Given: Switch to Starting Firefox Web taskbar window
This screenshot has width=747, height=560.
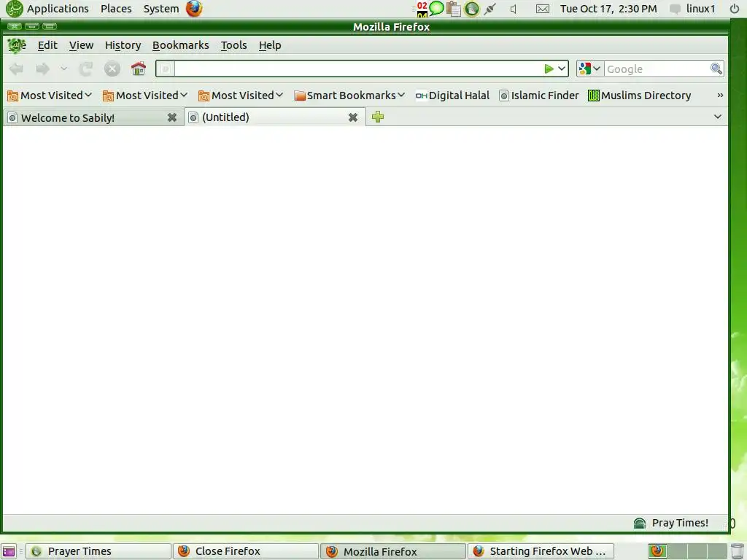Looking at the screenshot, I should click(541, 551).
